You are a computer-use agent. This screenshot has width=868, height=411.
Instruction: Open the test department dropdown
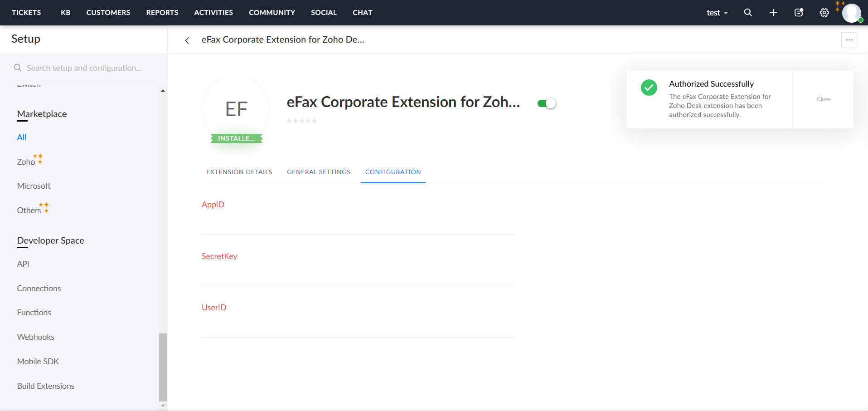tap(717, 13)
